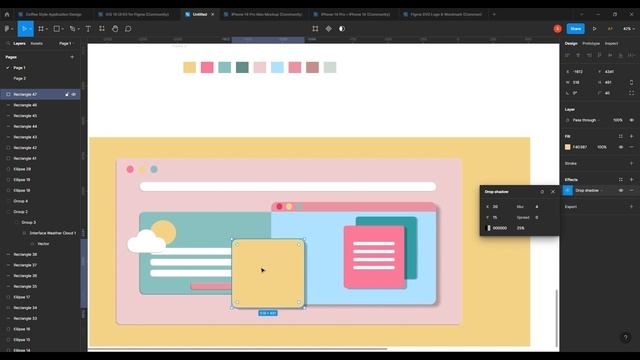The image size is (640, 360).
Task: Add a stroke with plus icon
Action: [x=631, y=163]
